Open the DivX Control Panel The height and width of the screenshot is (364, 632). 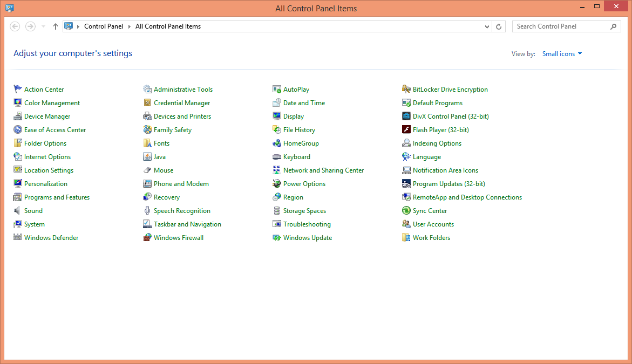(449, 116)
